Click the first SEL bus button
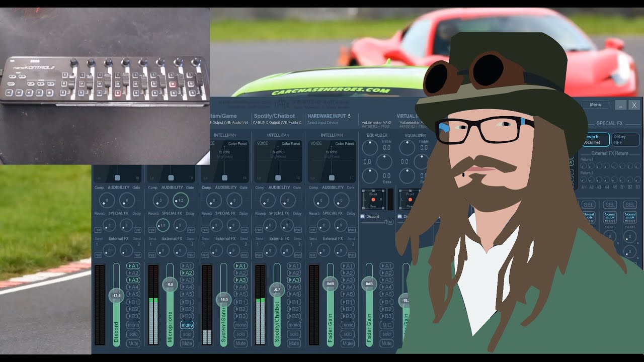 coord(588,205)
